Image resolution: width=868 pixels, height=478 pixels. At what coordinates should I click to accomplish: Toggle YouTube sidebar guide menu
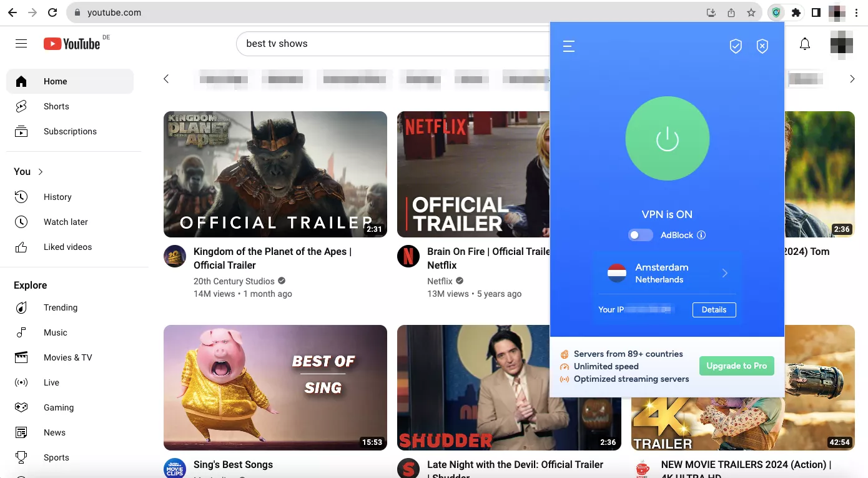[x=21, y=44]
